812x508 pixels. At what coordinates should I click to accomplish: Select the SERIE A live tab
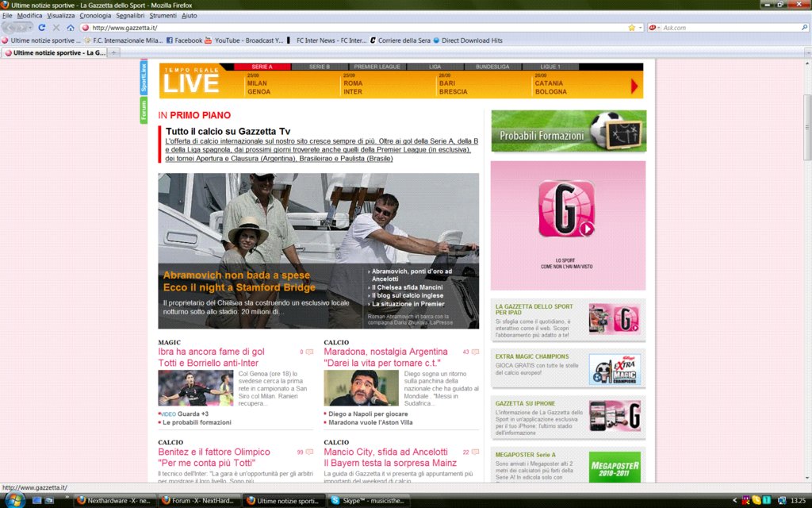(262, 67)
